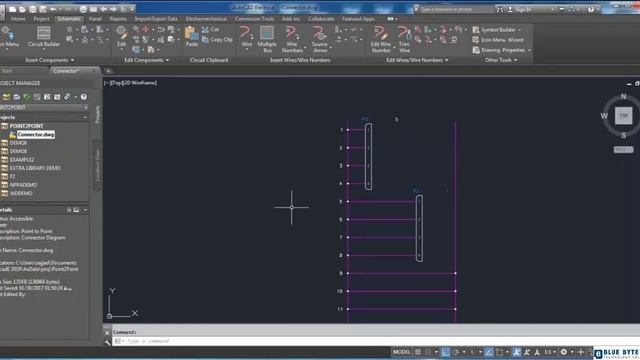Screen dimensions: 640x360
Task: Toggle the grid display in status bar
Action: tap(418, 352)
